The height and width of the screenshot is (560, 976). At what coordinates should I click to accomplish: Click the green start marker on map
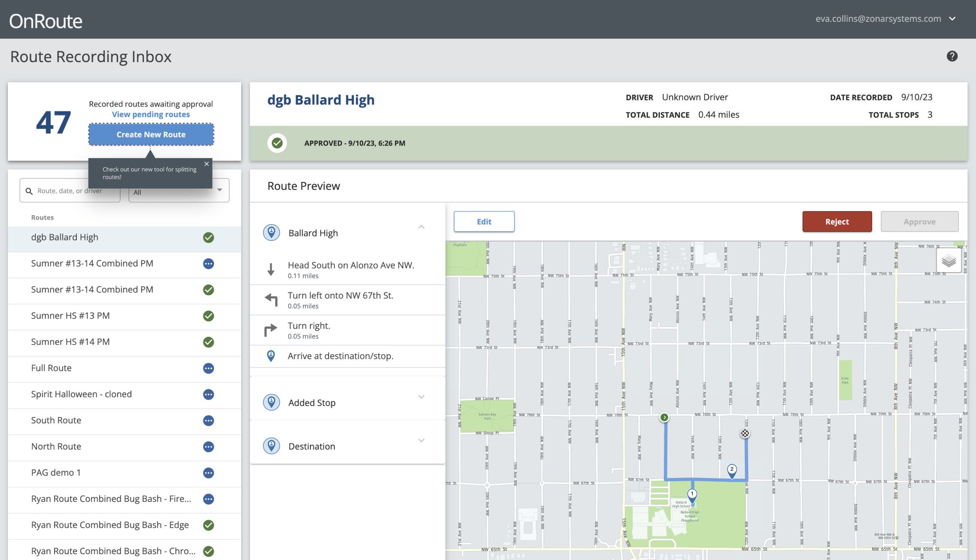(664, 417)
